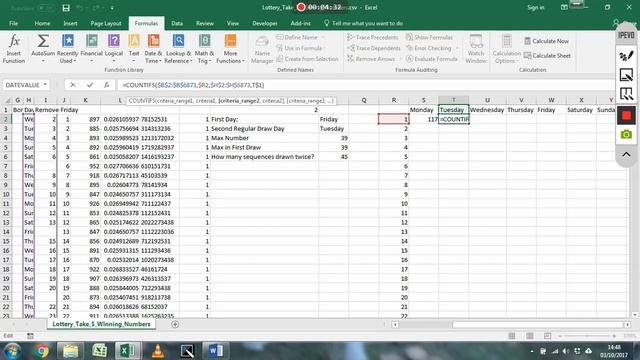
Task: Add a new sheet with plus button
Action: pos(175,324)
